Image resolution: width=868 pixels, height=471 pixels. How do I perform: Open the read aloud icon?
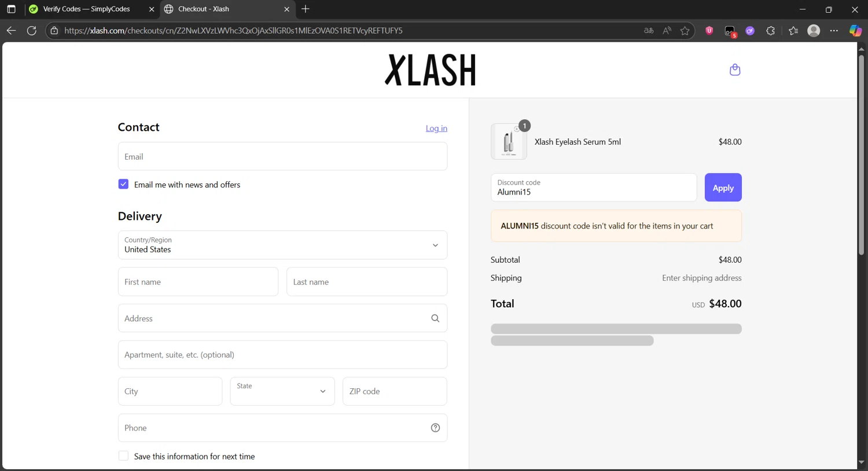tap(667, 31)
